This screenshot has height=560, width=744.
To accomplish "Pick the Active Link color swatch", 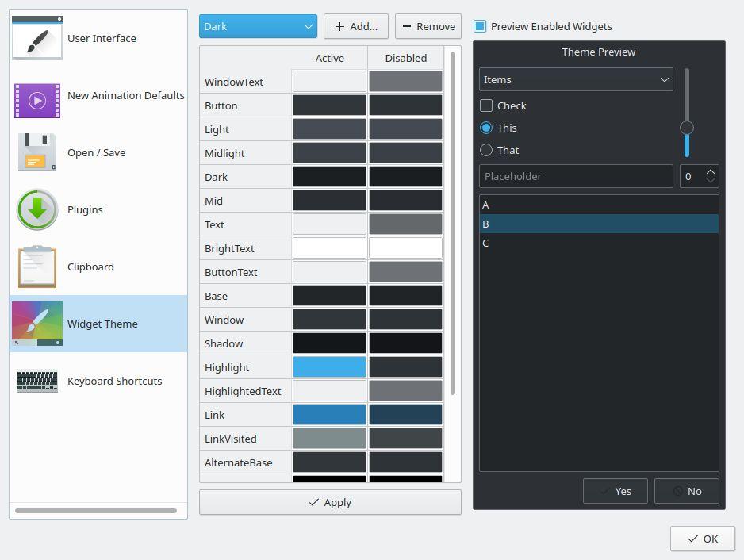I will [x=329, y=415].
